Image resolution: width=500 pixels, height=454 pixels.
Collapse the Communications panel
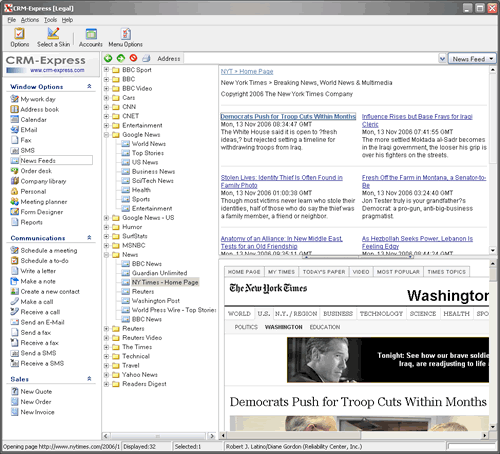[89, 238]
